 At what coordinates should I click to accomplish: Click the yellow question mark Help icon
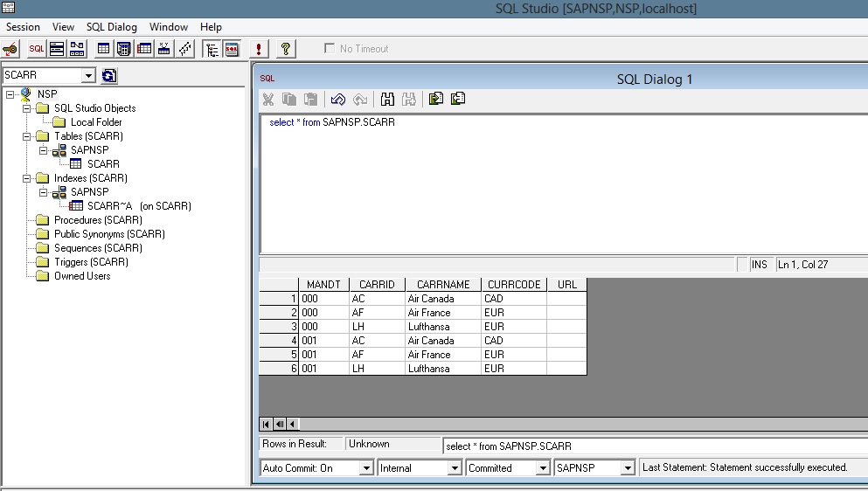click(286, 49)
